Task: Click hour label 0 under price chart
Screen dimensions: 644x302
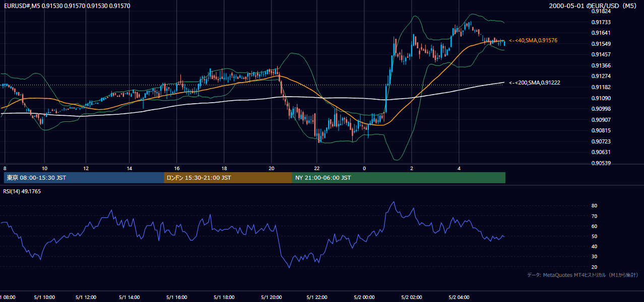Action: (364, 168)
